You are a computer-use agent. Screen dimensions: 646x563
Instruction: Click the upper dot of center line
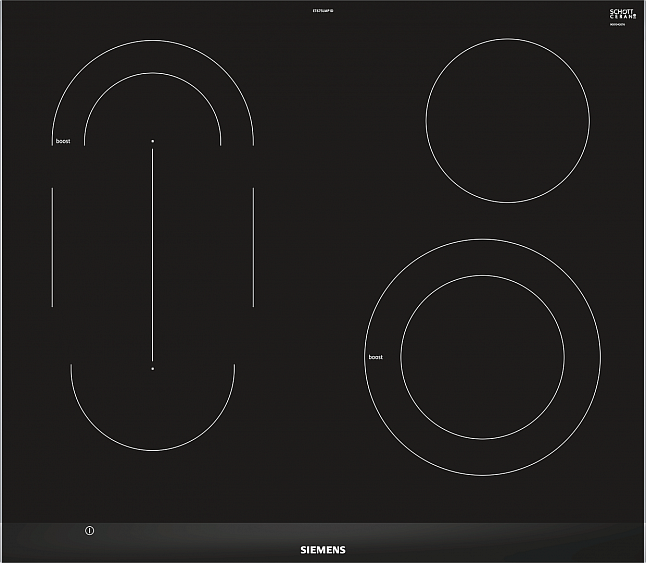coord(152,141)
